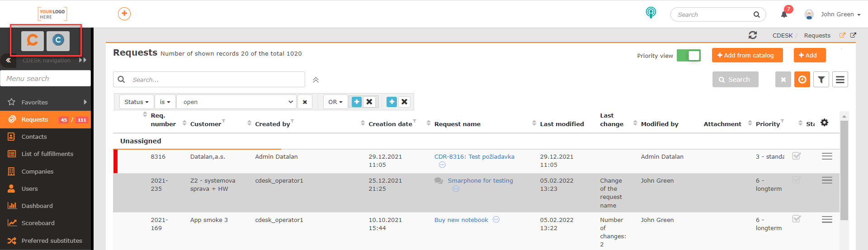The image size is (868, 250).
Task: Add condition with plus beside OR dropdown
Action: pyautogui.click(x=357, y=102)
